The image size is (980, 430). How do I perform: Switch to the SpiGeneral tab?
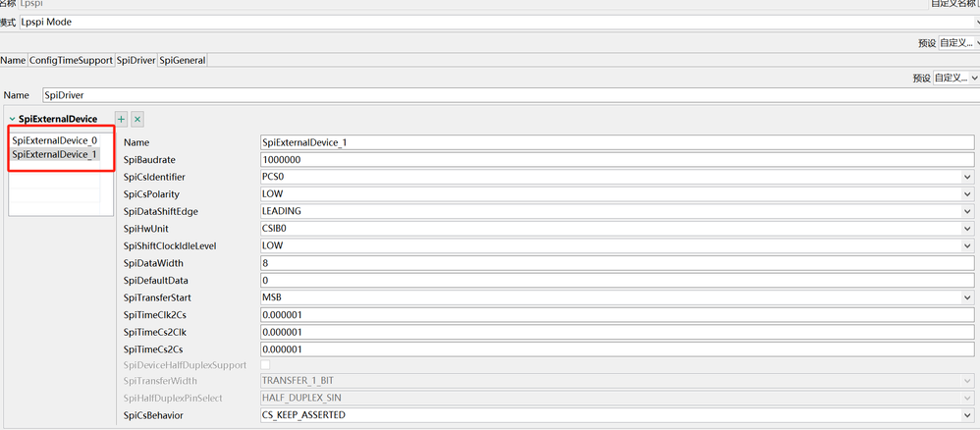182,60
